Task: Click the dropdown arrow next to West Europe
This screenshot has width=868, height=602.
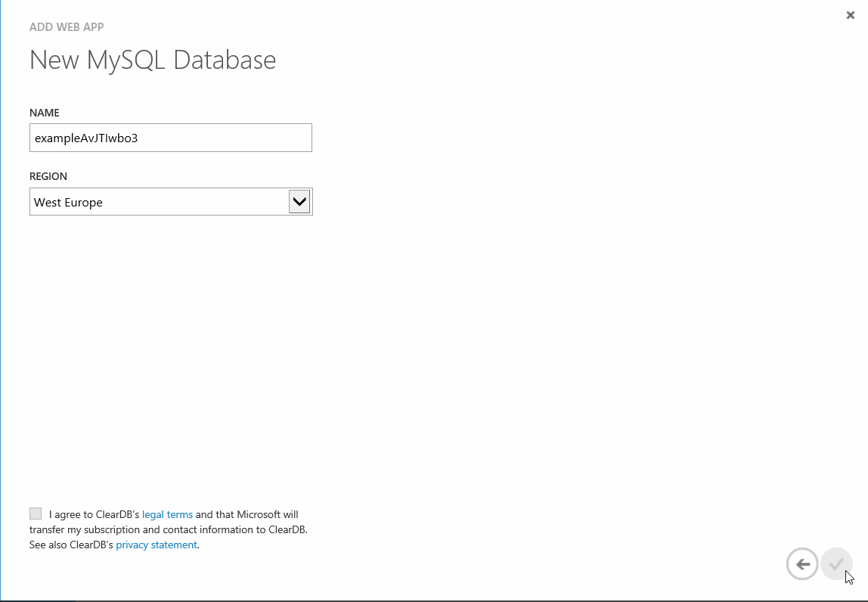Action: (x=299, y=201)
